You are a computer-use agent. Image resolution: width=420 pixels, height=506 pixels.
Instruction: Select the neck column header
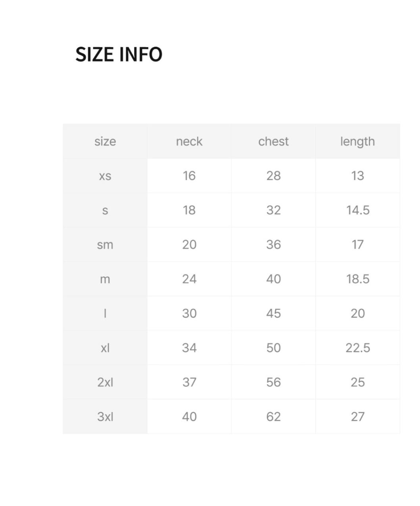[x=189, y=142]
